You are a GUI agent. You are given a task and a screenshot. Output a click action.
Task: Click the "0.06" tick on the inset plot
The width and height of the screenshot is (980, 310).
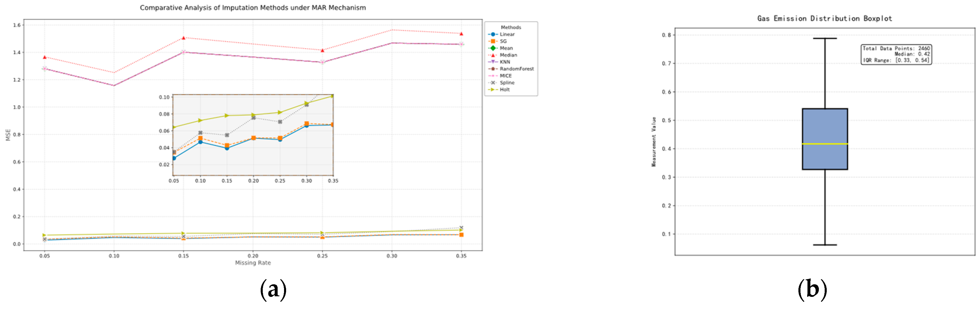pyautogui.click(x=164, y=131)
